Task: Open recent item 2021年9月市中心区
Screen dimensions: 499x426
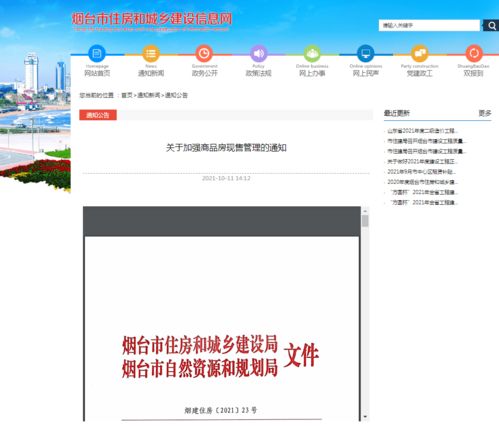Action: click(421, 172)
